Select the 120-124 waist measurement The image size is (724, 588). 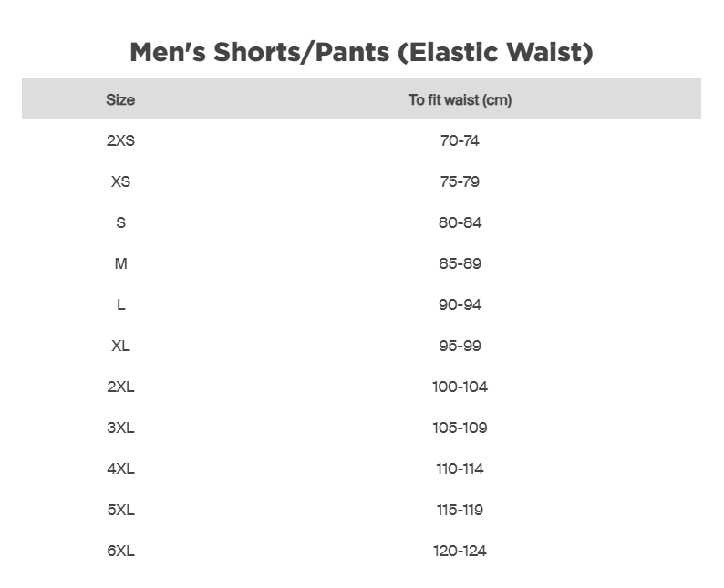point(460,551)
